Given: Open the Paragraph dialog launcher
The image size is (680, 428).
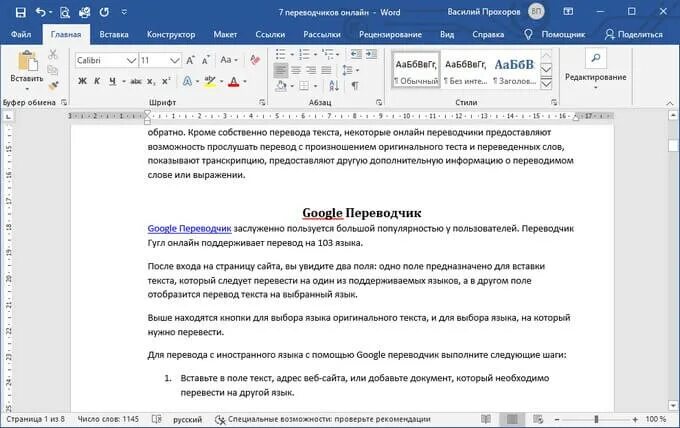Looking at the screenshot, I should (x=379, y=102).
